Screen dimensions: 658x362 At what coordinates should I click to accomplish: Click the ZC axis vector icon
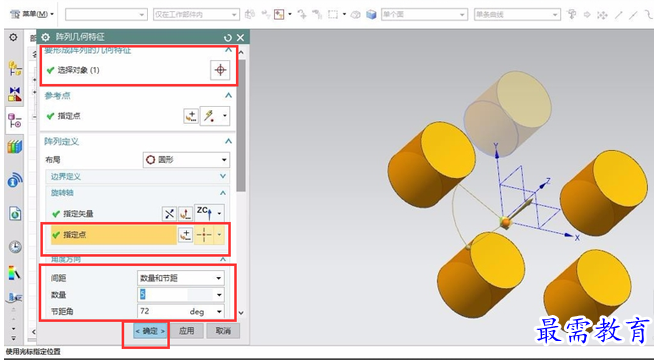[x=204, y=214]
